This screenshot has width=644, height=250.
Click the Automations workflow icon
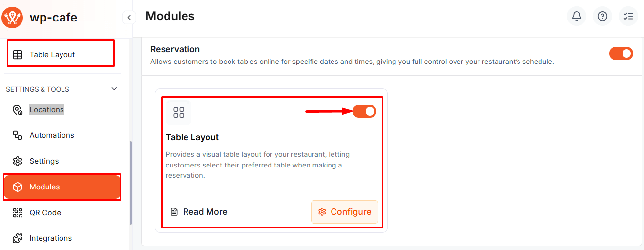point(18,135)
